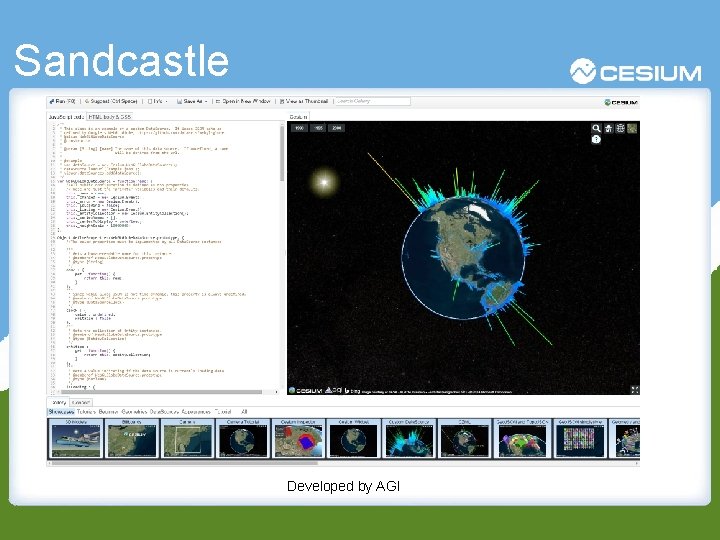The height and width of the screenshot is (540, 720).
Task: Open the CZML demo thumbnail
Action: (465, 438)
